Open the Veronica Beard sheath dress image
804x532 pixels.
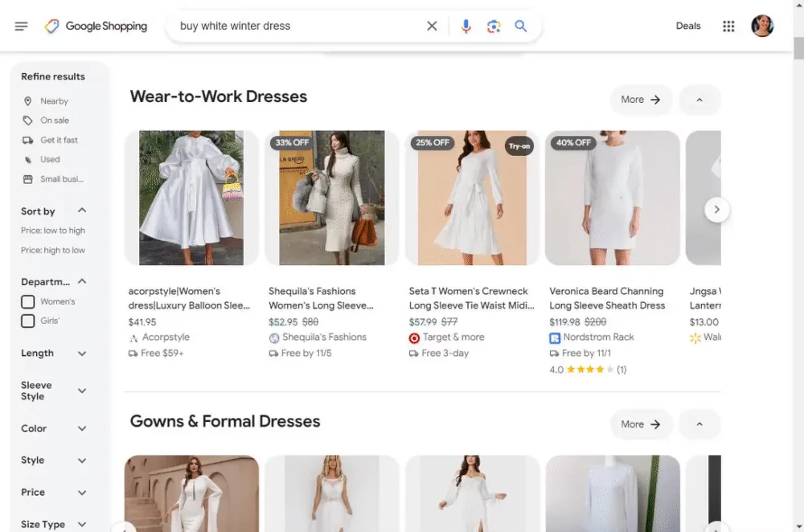point(612,198)
